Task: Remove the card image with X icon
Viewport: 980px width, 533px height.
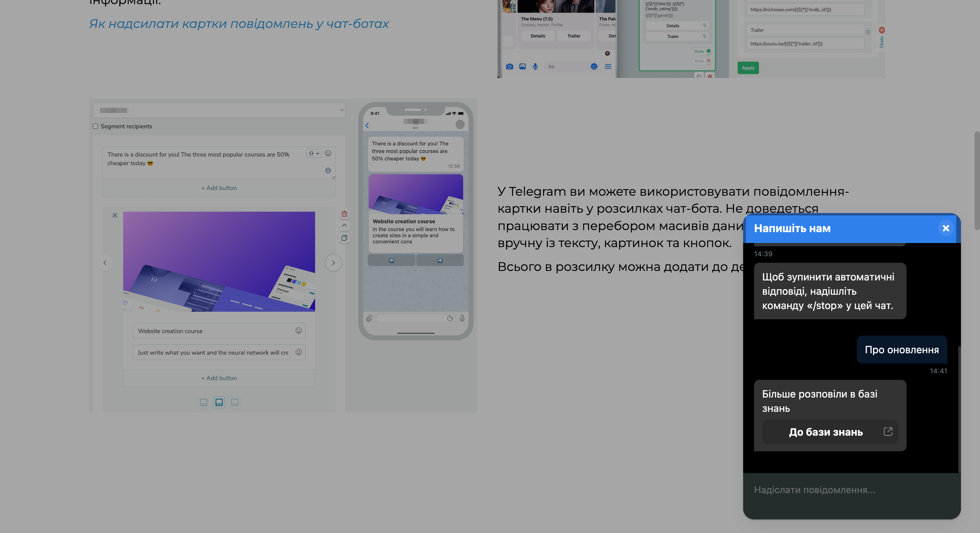Action: coord(115,215)
